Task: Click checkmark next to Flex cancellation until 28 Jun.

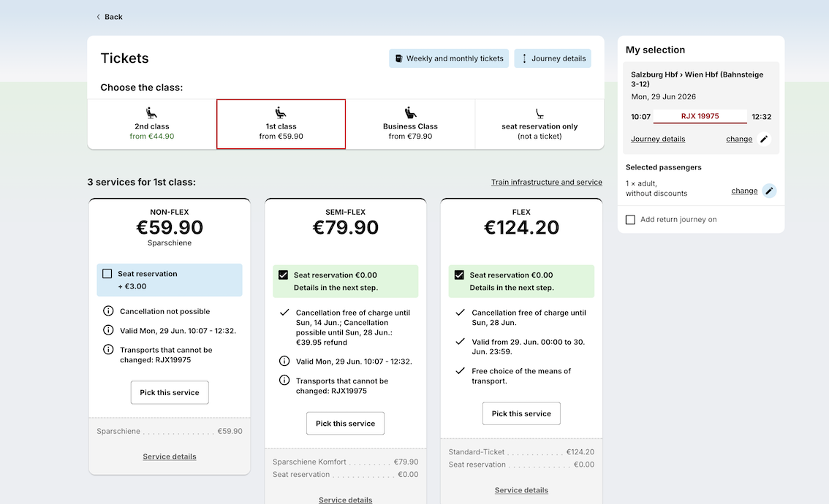Action: 460,312
